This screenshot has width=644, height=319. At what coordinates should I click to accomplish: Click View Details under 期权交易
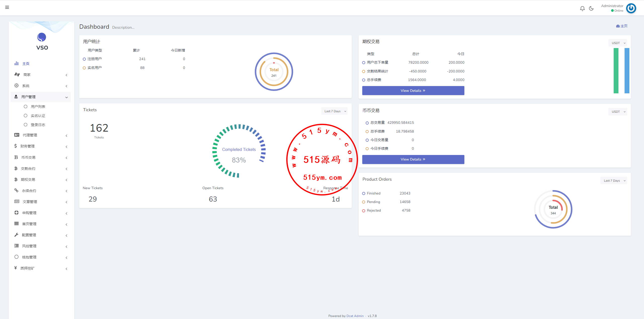click(x=413, y=91)
